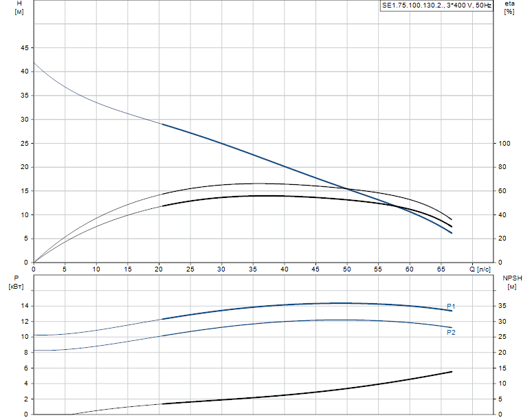Click the 50 tick on the flow axis
Viewport: 532px width, 420px height.
[346, 269]
